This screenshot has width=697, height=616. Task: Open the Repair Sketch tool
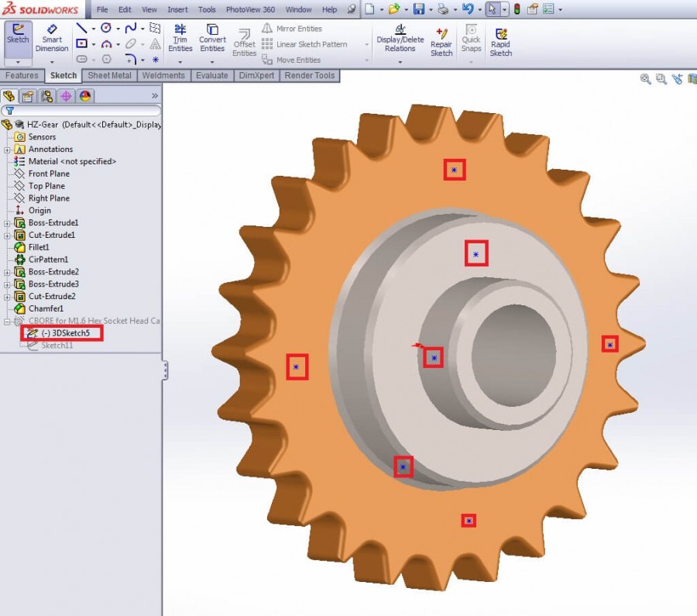pos(441,39)
